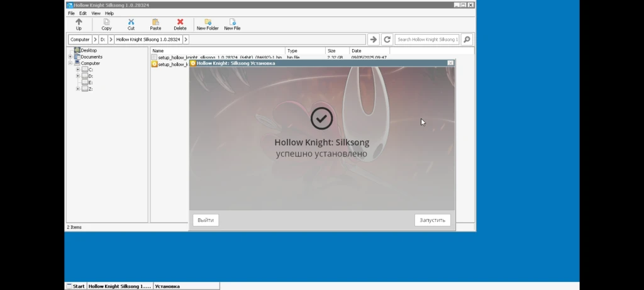Viewport: 644px width, 290px height.
Task: Open chevron after D: breadcrumb
Action: tap(111, 40)
